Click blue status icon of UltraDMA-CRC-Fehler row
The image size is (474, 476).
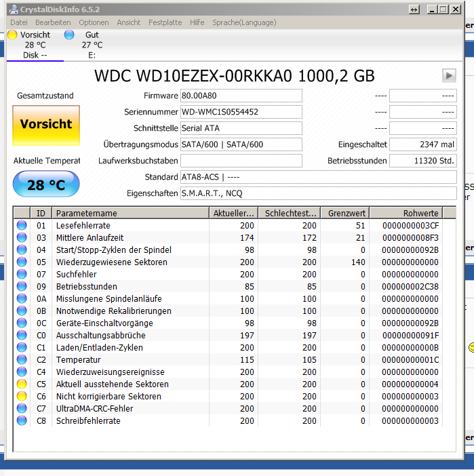(x=22, y=408)
